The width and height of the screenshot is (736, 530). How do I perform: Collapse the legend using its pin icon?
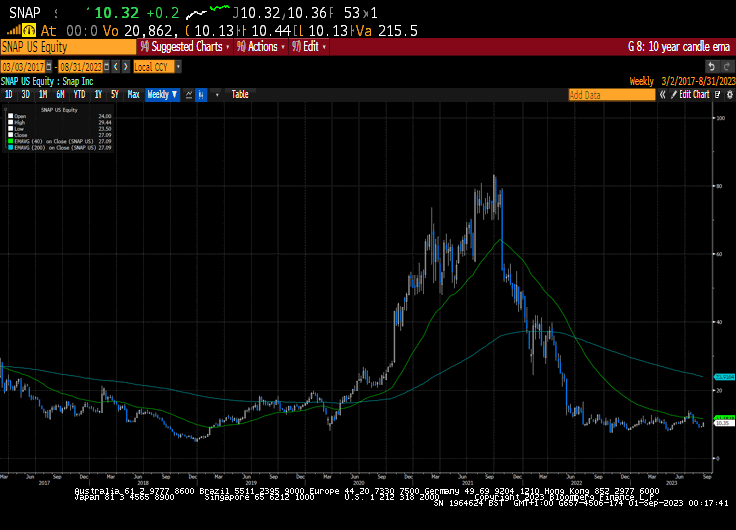click(6, 109)
